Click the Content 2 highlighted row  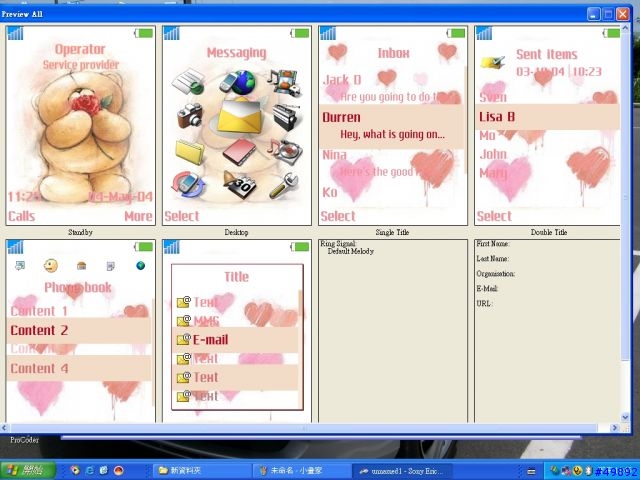79,330
